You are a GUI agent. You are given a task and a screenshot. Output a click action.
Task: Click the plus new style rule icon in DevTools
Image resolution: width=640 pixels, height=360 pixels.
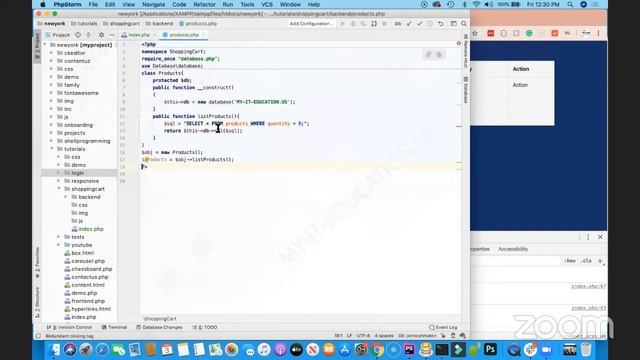[600, 261]
